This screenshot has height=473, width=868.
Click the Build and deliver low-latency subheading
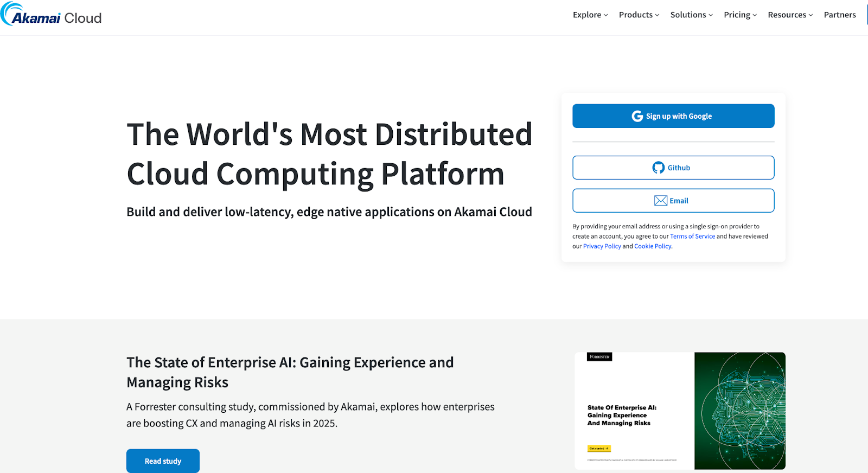click(x=329, y=212)
